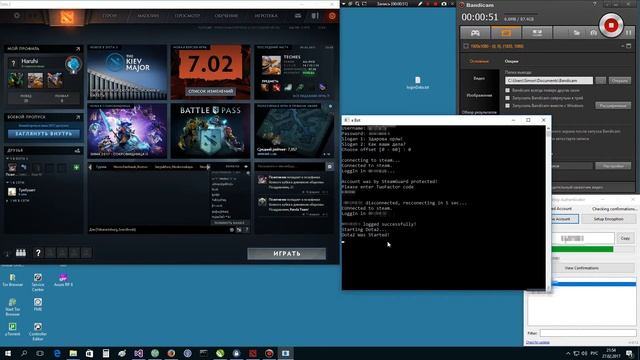Image resolution: width=640 pixels, height=360 pixels.
Task: Open the Просмотр tab in Dota 2
Action: point(187,16)
